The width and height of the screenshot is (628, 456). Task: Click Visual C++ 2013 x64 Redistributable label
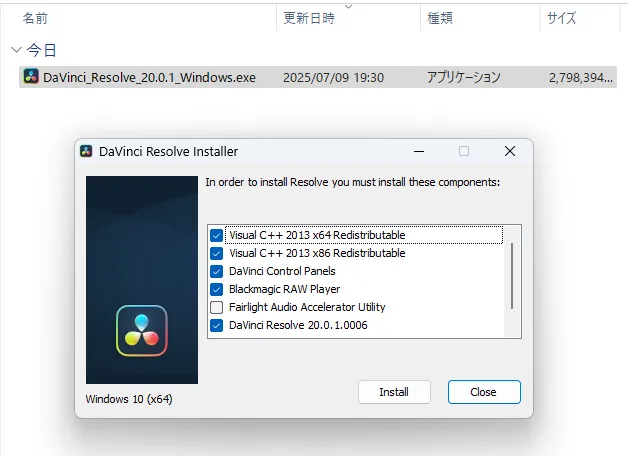click(317, 235)
